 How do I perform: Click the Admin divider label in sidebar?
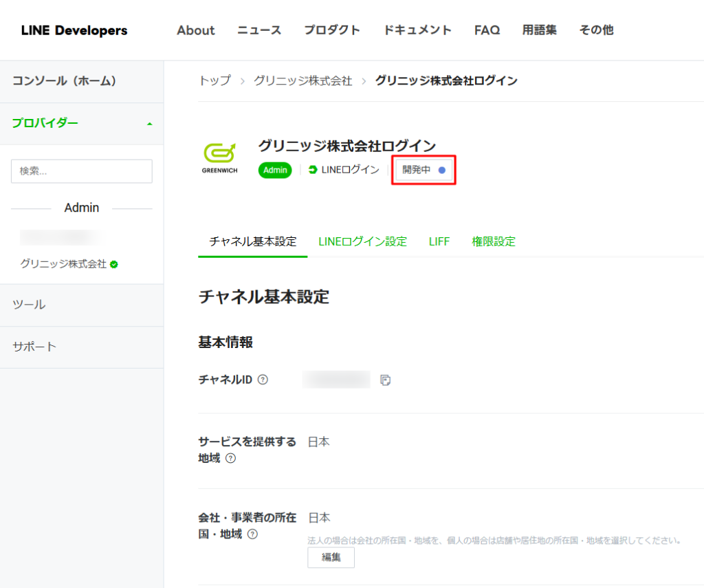coord(82,208)
